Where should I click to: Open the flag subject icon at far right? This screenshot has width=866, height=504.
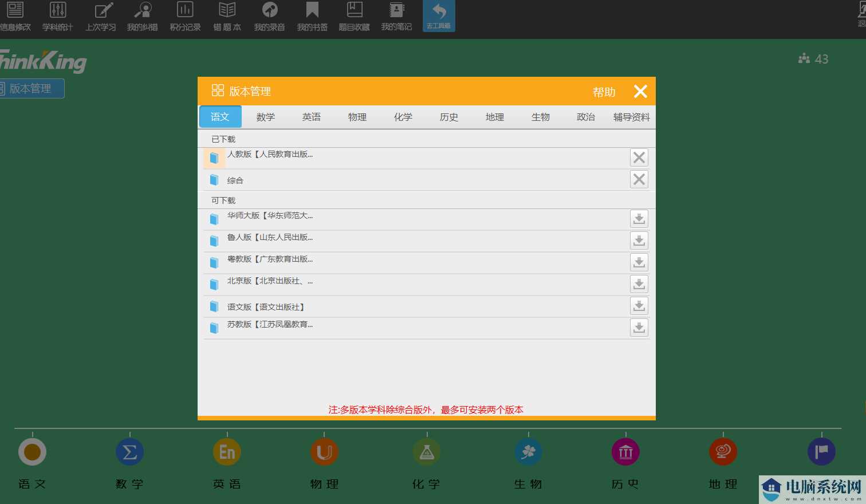point(821,452)
